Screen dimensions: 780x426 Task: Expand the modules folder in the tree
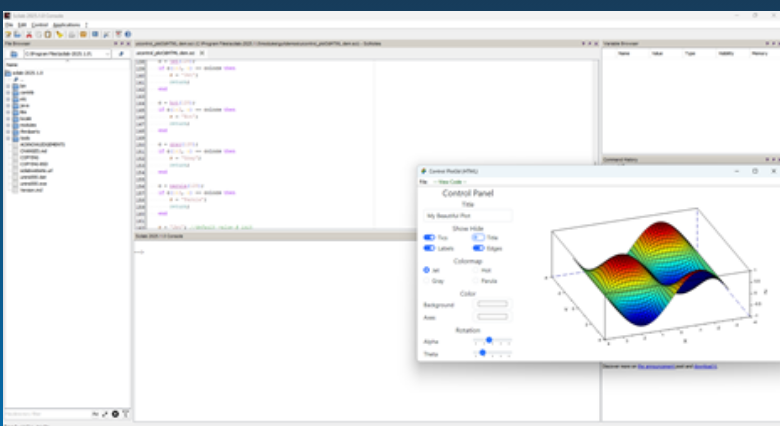pos(8,126)
